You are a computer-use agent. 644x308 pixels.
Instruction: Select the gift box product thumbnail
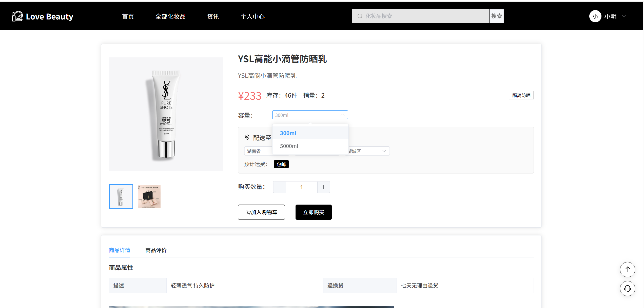pyautogui.click(x=149, y=196)
